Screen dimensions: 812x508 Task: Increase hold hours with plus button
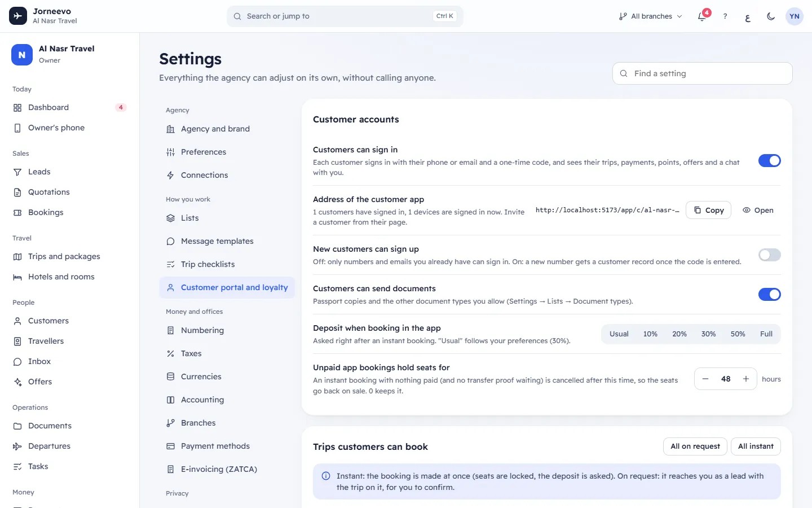click(746, 379)
